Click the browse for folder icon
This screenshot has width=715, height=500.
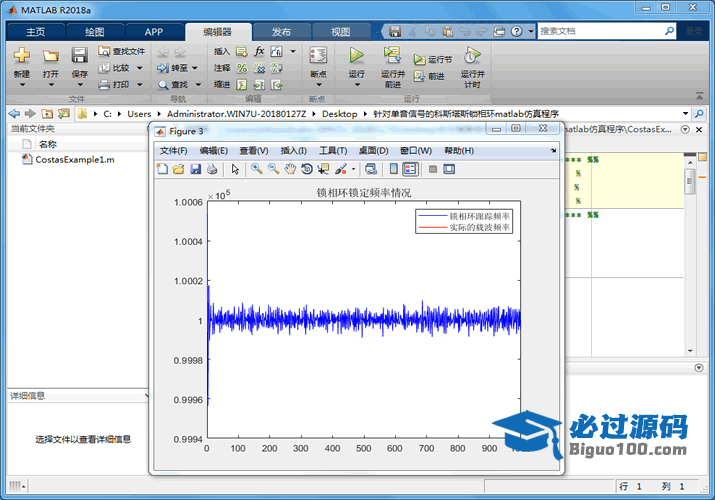tap(64, 113)
